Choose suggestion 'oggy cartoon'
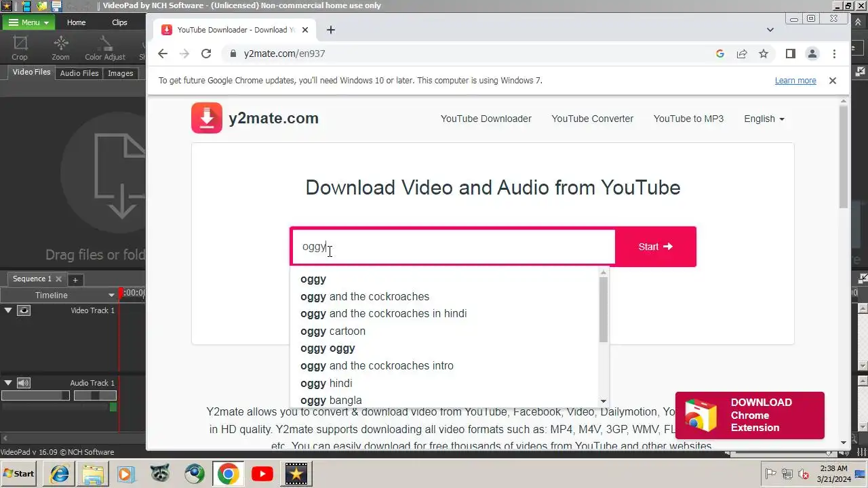This screenshot has width=868, height=488. pyautogui.click(x=333, y=331)
